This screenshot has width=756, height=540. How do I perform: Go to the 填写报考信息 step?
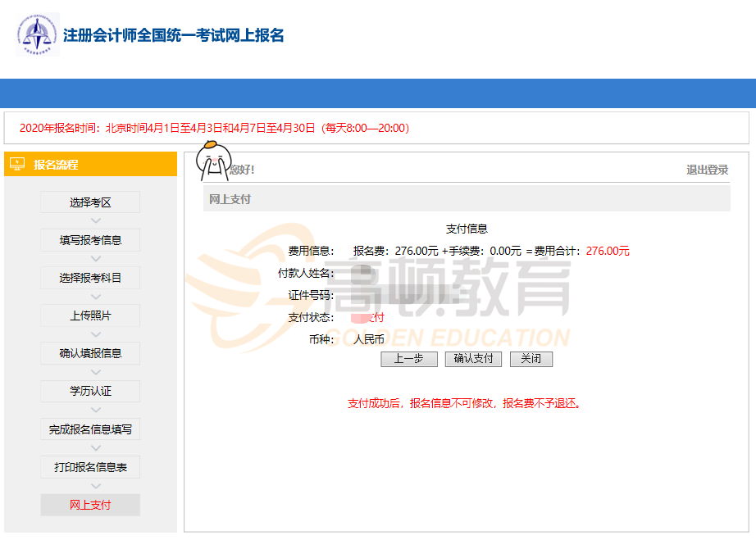coord(90,240)
